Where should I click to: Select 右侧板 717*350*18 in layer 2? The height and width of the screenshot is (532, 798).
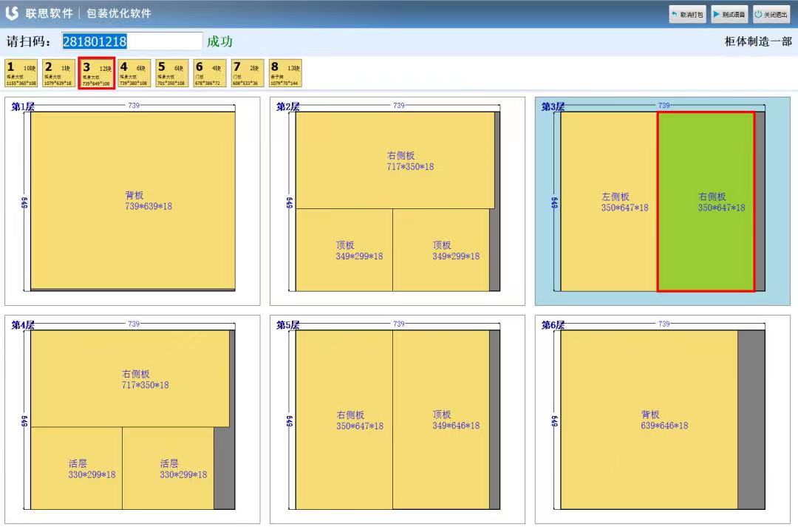pyautogui.click(x=395, y=160)
